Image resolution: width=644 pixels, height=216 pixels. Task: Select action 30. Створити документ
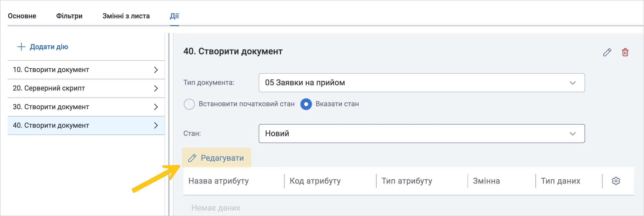(x=86, y=107)
